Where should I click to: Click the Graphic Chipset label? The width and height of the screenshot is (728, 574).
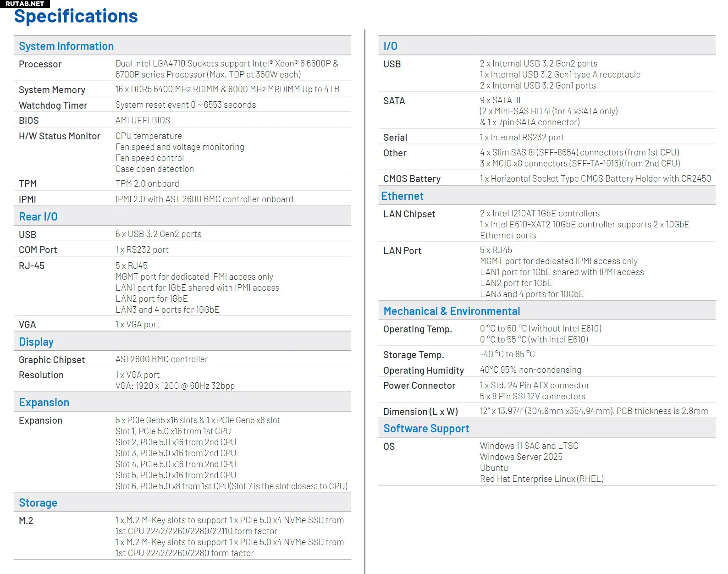point(52,360)
